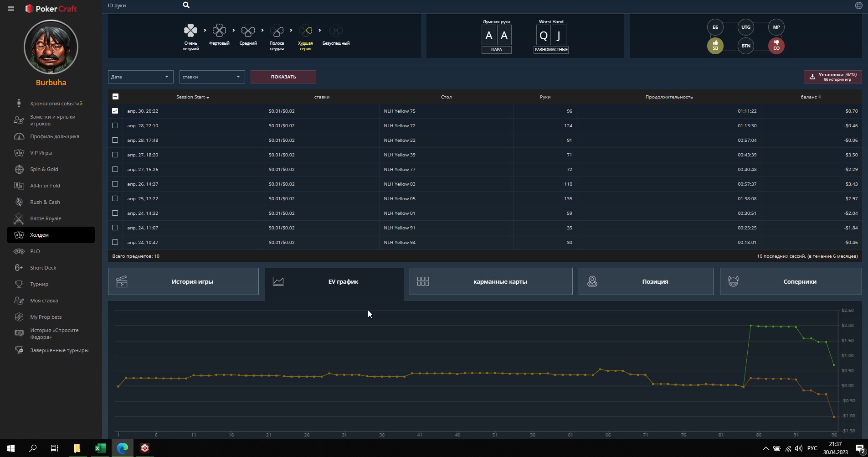Viewport: 868px width, 457px height.
Task: Show hidden system tray icons
Action: 765,448
